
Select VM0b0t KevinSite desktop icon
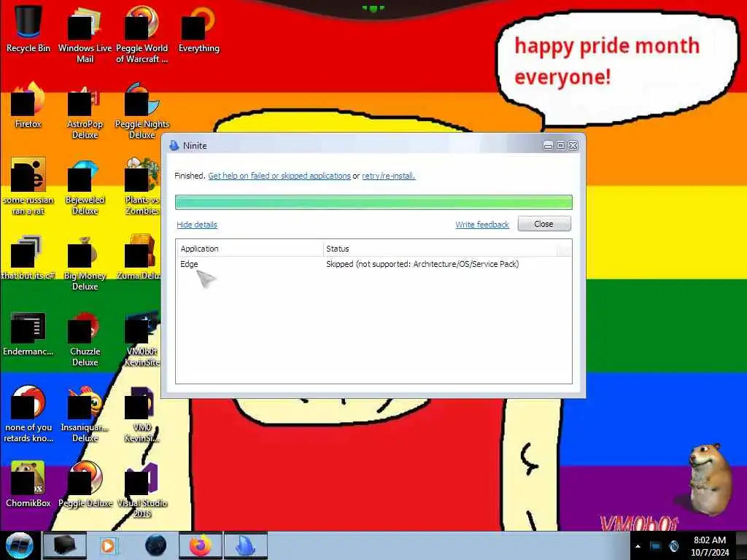[142, 338]
